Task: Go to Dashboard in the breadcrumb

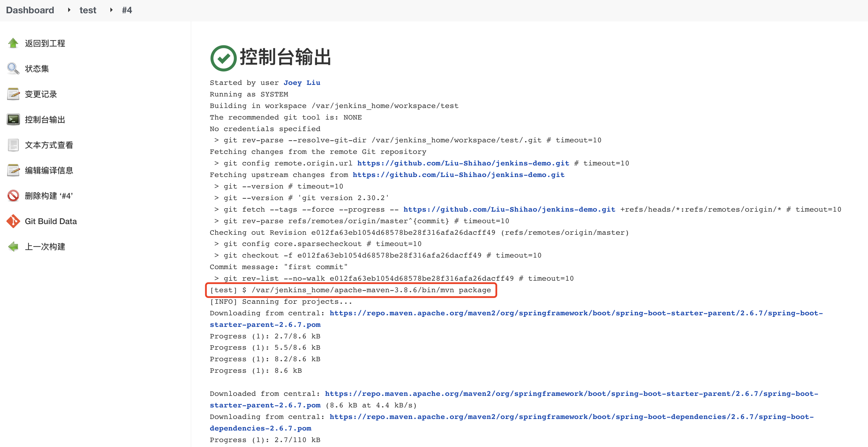Action: click(x=30, y=10)
